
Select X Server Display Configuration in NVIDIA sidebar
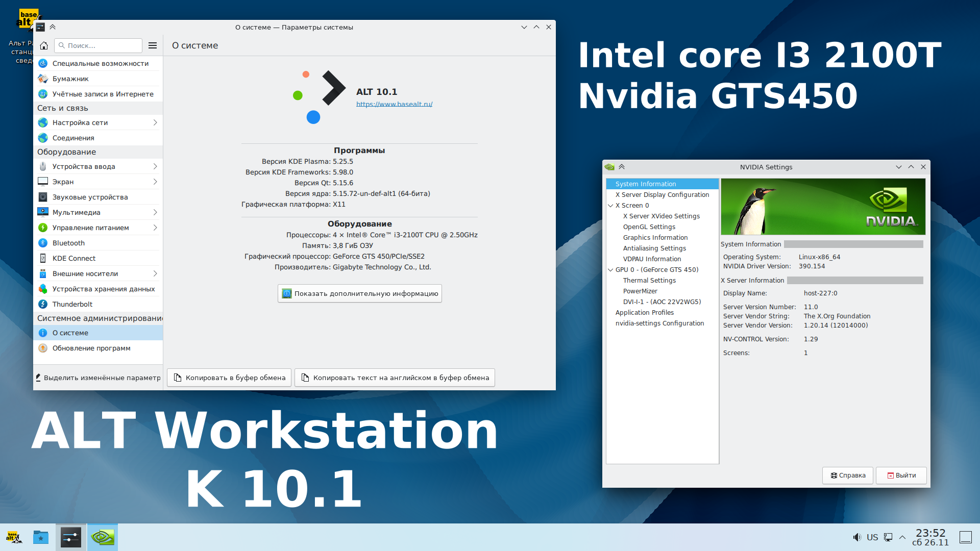click(x=662, y=194)
